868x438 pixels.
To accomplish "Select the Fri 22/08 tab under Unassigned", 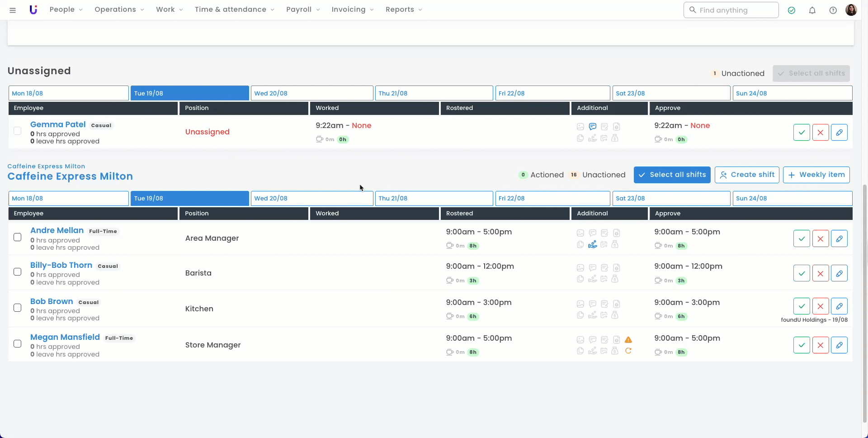I will point(552,93).
